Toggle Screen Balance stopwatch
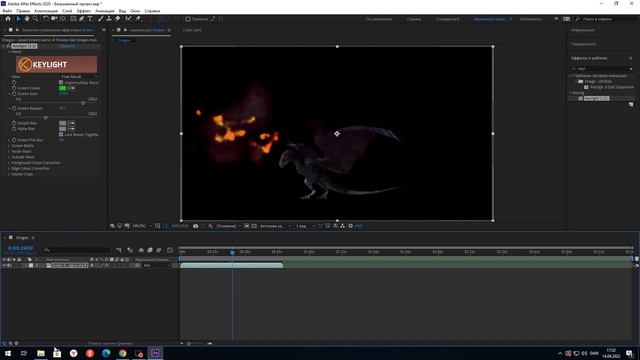The image size is (640, 360). pos(14,108)
